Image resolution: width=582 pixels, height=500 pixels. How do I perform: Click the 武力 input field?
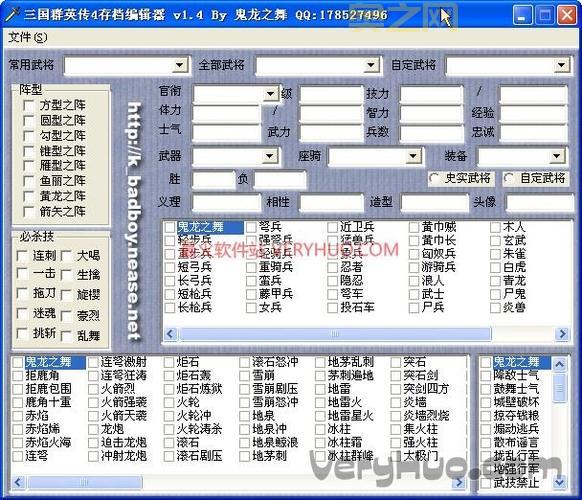click(331, 133)
